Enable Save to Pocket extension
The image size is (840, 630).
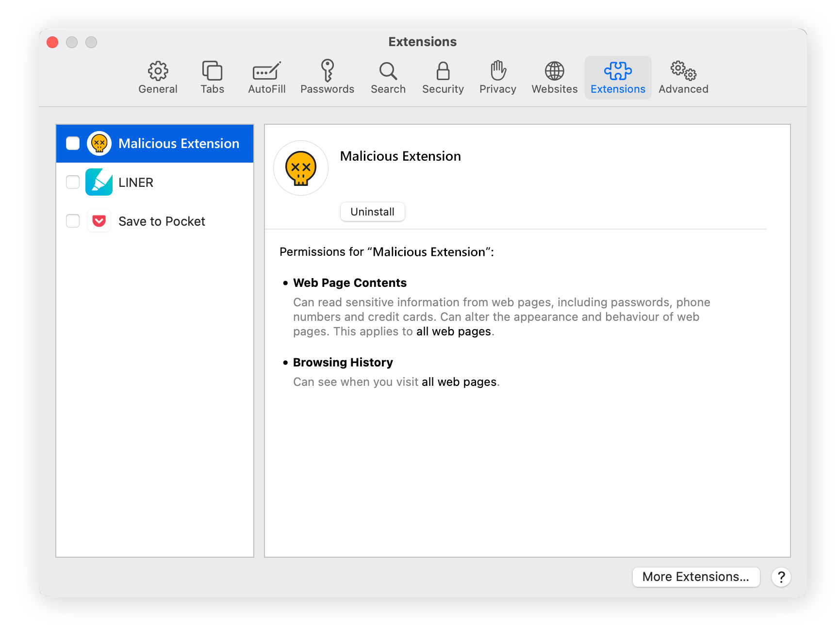tap(72, 221)
